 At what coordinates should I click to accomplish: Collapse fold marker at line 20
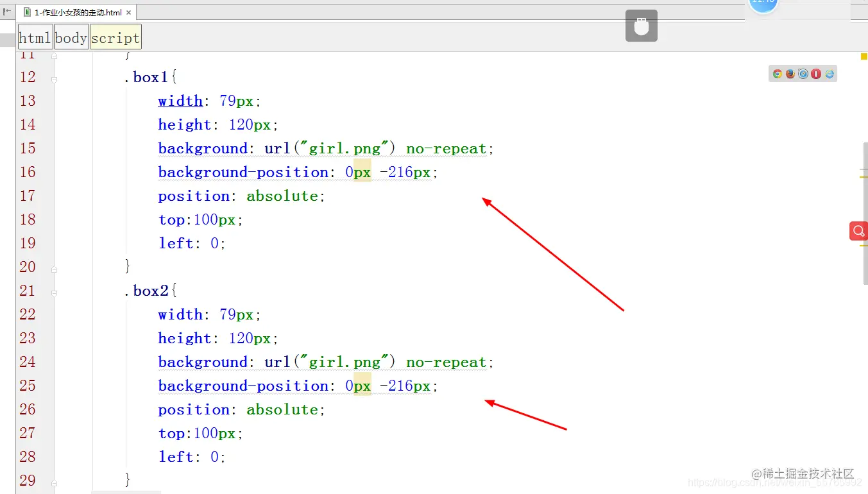click(x=55, y=269)
